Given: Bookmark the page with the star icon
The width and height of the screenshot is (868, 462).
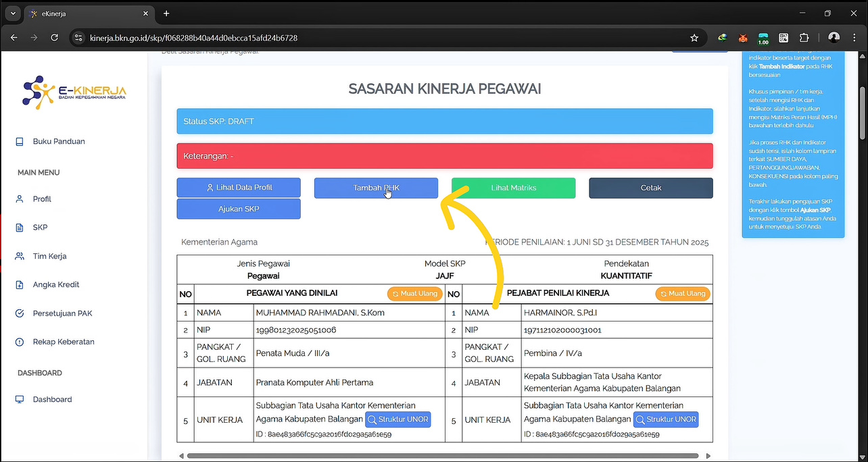Looking at the screenshot, I should [694, 38].
